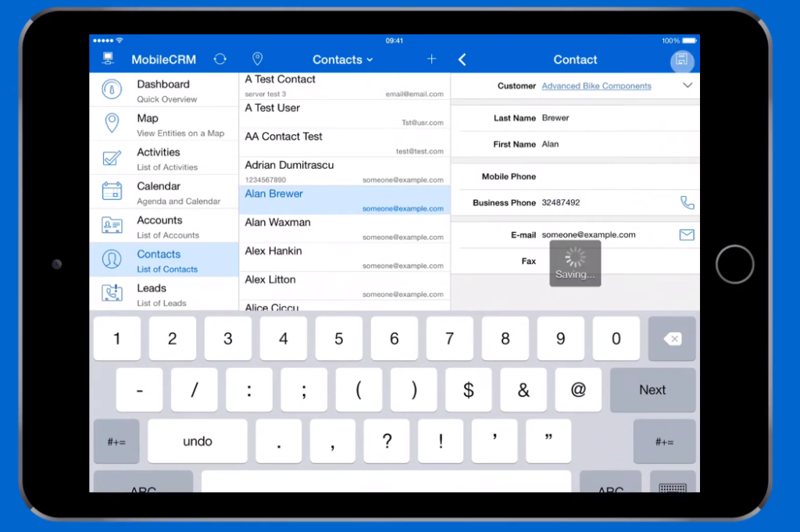Send email using the envelope icon
Image resolution: width=800 pixels, height=532 pixels.
(x=687, y=234)
